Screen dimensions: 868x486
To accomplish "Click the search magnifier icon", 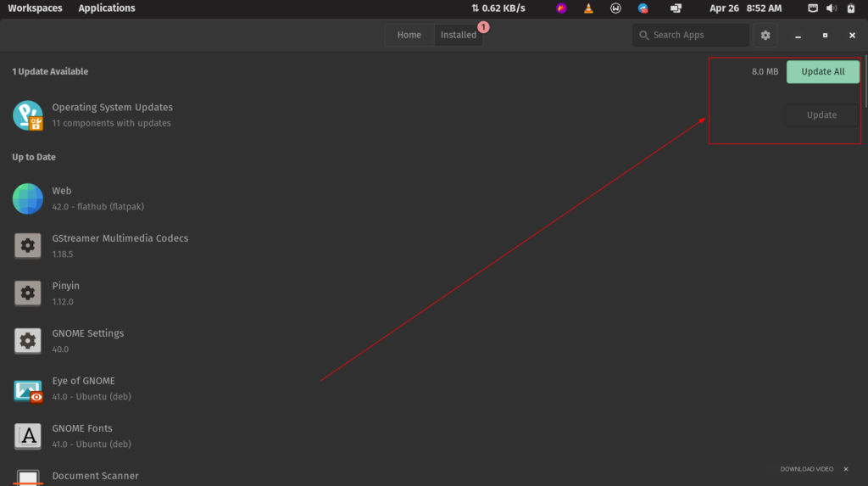I will [644, 35].
